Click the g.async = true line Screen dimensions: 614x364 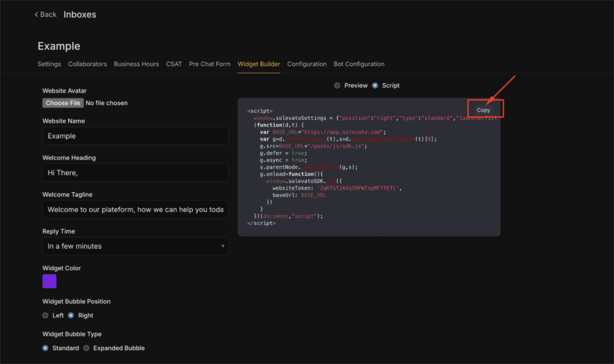coord(283,160)
